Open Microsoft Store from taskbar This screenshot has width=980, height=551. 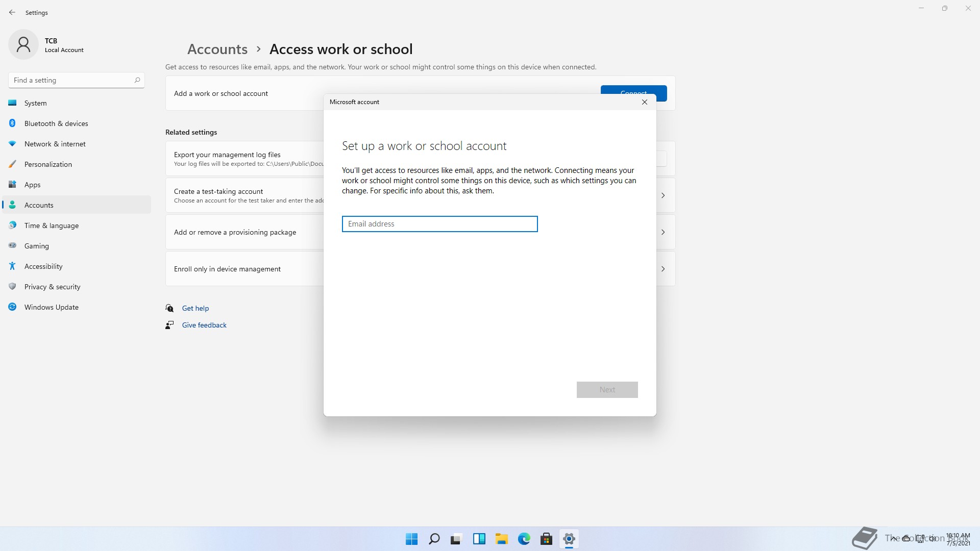[546, 539]
